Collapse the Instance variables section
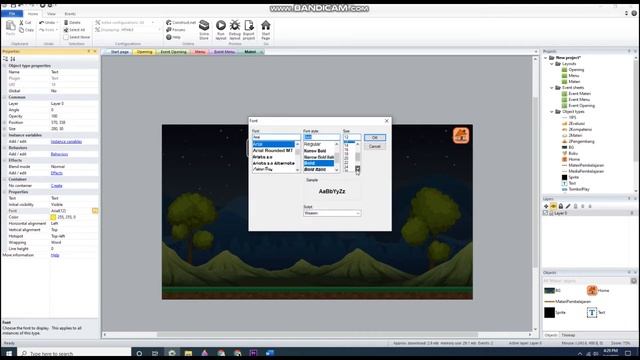Screen dimensions: 640x360 [x=5, y=135]
